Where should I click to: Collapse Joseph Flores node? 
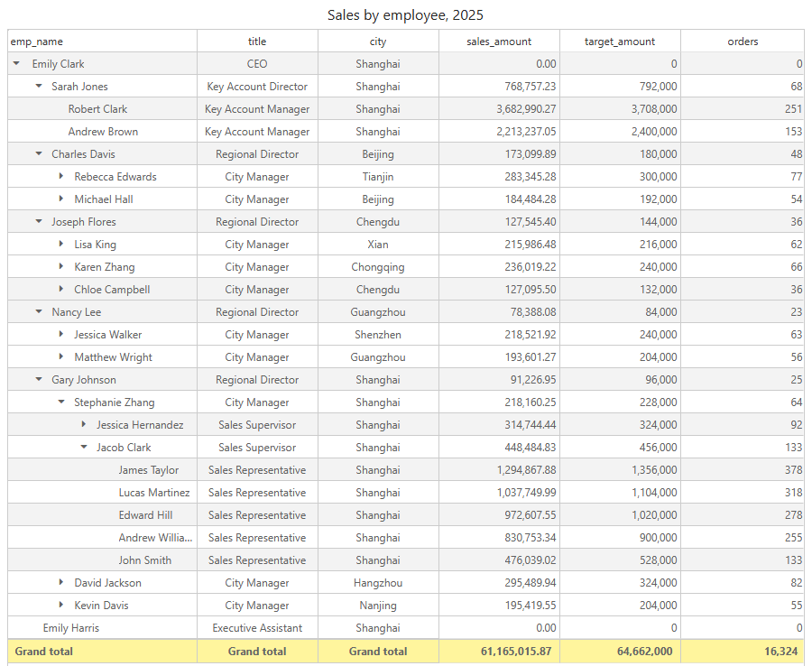click(x=39, y=222)
